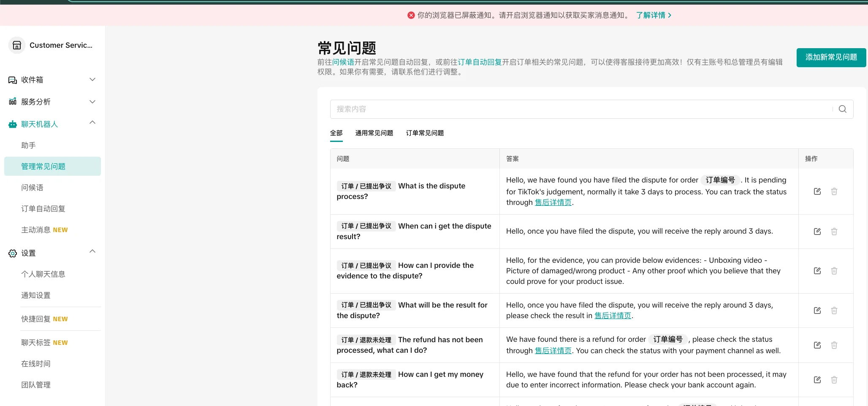Expand the 收件箱 sidebar section

[92, 80]
